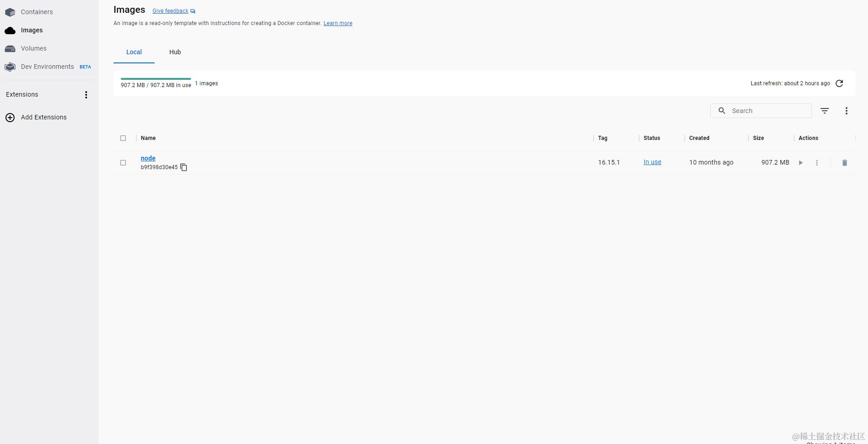
Task: Click the magnifier icon in Search box
Action: tap(722, 111)
